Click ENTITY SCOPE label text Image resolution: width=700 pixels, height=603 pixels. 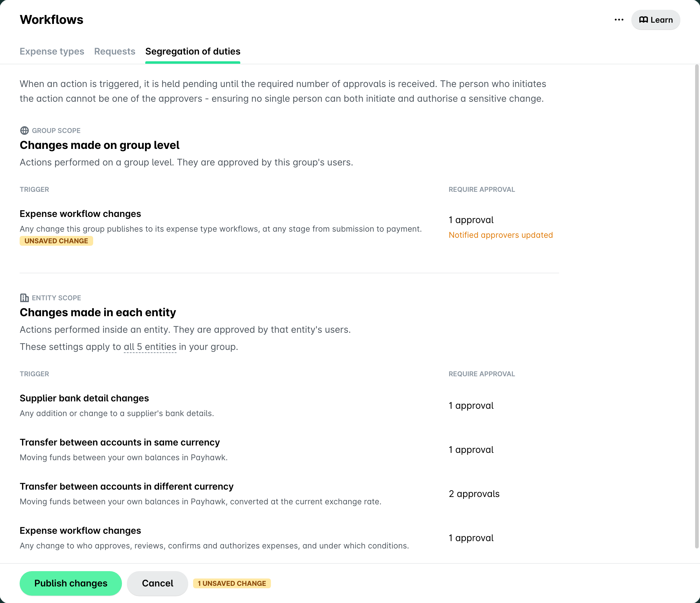(56, 298)
